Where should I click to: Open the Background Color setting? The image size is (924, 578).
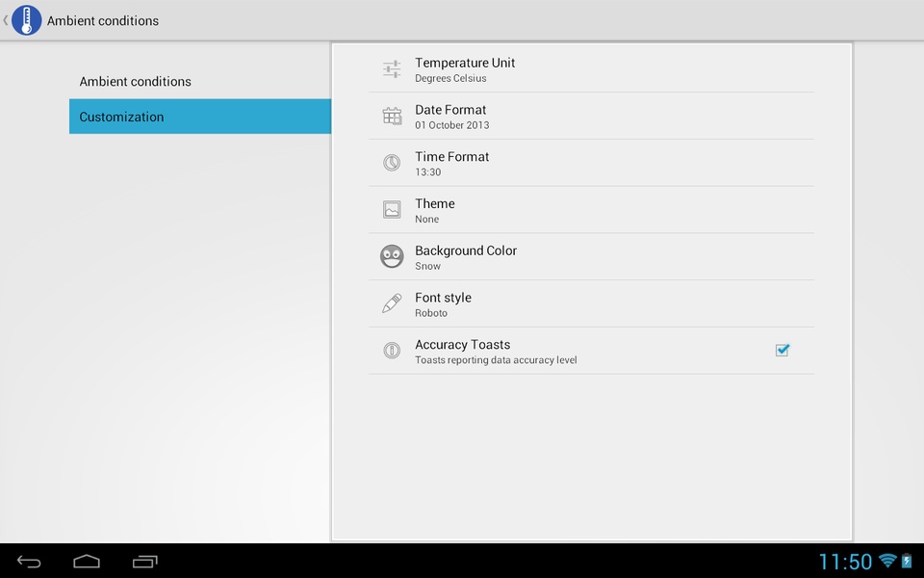pyautogui.click(x=591, y=256)
